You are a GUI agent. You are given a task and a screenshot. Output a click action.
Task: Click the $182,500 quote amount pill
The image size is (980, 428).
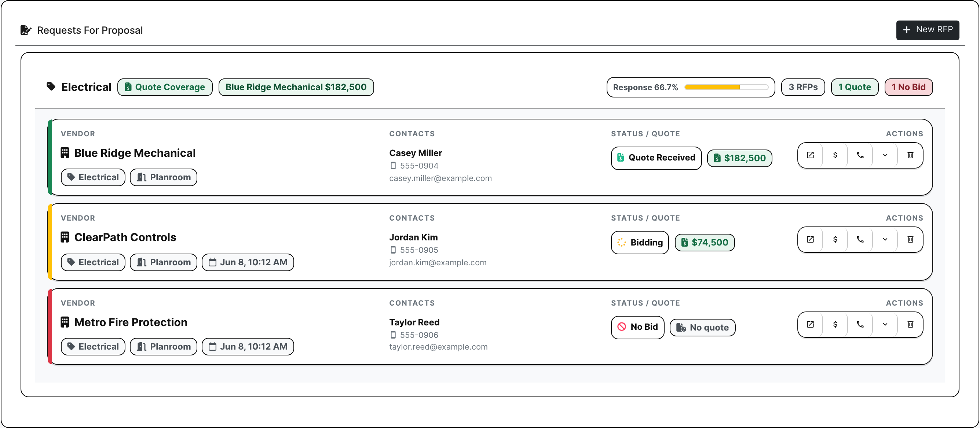[739, 158]
